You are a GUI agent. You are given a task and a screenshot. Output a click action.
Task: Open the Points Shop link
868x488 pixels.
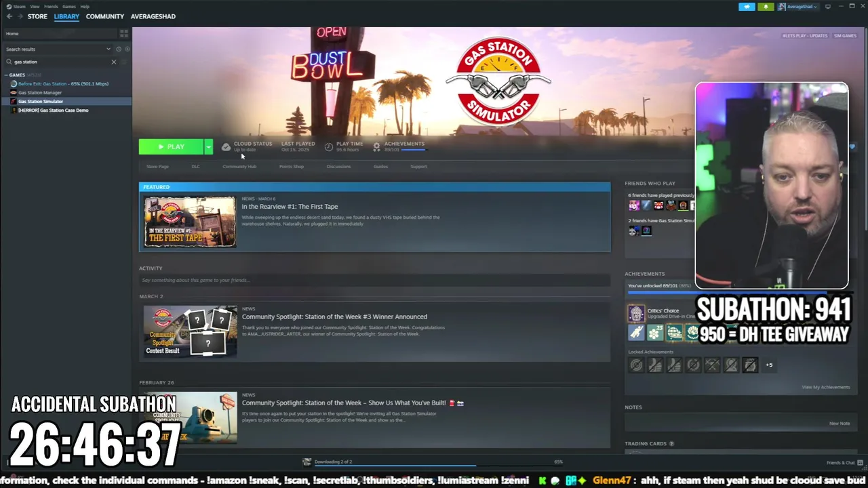(x=292, y=166)
